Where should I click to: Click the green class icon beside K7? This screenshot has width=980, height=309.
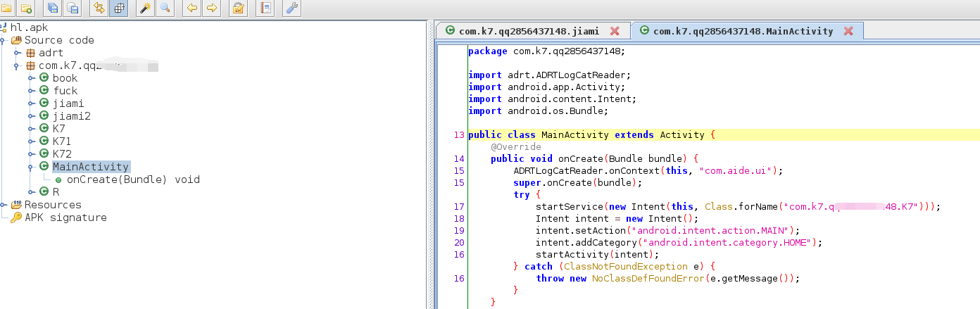pos(44,129)
